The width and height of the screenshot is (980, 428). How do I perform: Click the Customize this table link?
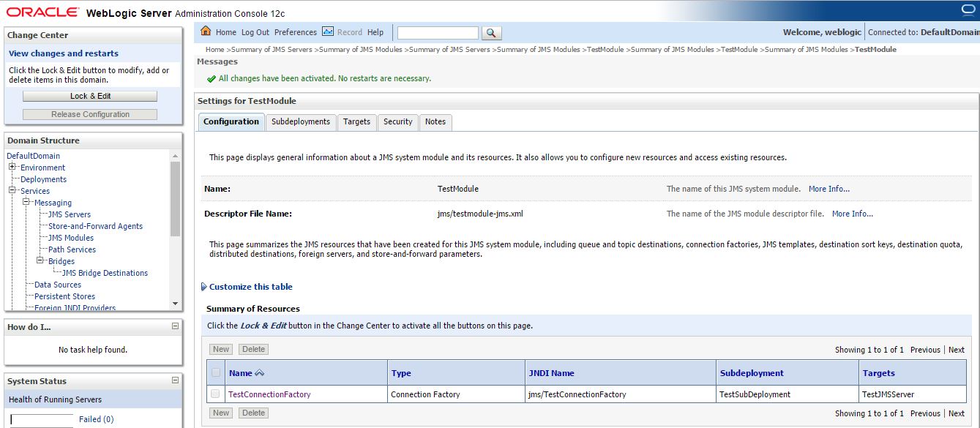251,287
